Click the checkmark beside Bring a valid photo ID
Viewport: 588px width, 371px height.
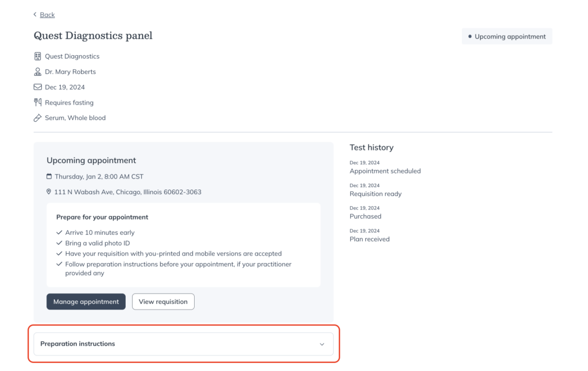click(59, 243)
